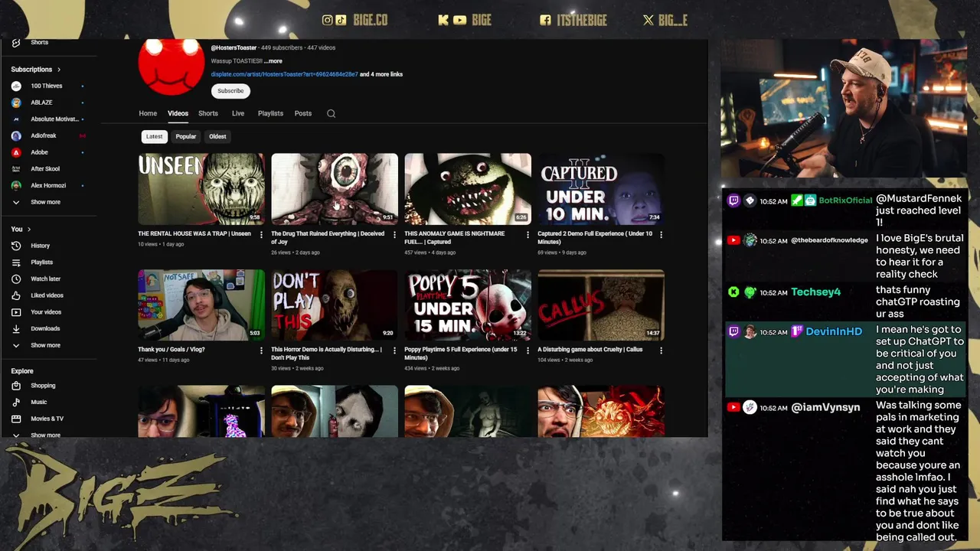This screenshot has height=551, width=980.
Task: Expand the You section chevron
Action: [x=29, y=230]
